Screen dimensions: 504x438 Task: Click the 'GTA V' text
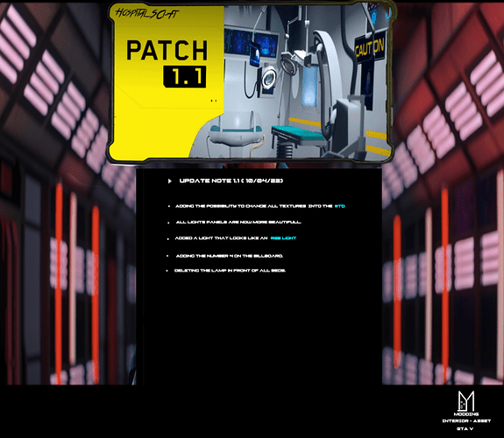point(465,428)
